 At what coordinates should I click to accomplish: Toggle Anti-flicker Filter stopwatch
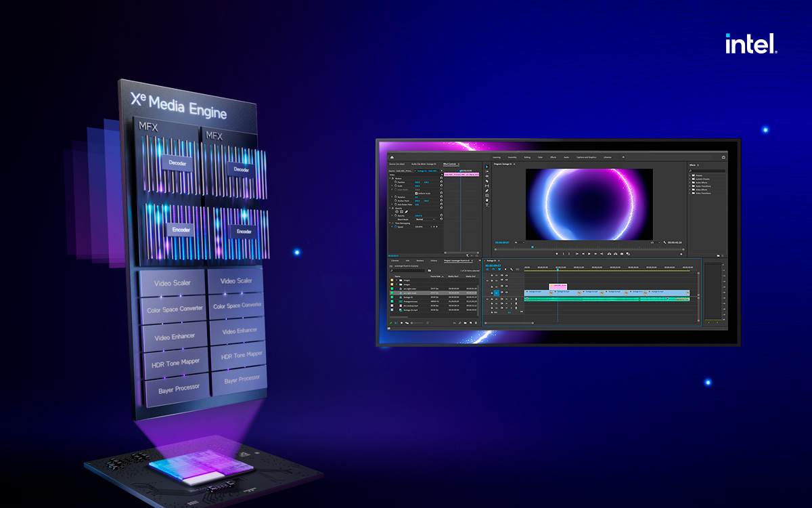pos(396,205)
